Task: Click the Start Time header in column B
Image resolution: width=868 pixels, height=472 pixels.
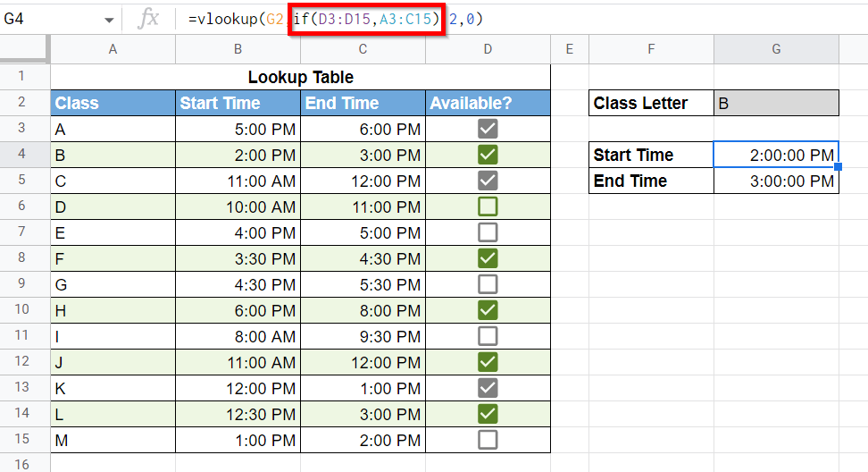Action: pos(238,103)
